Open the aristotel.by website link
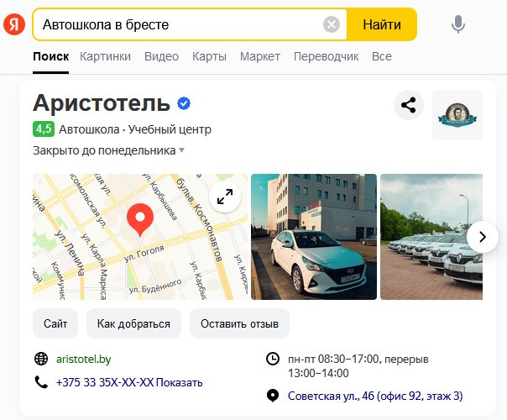507x420 pixels. pyautogui.click(x=83, y=360)
